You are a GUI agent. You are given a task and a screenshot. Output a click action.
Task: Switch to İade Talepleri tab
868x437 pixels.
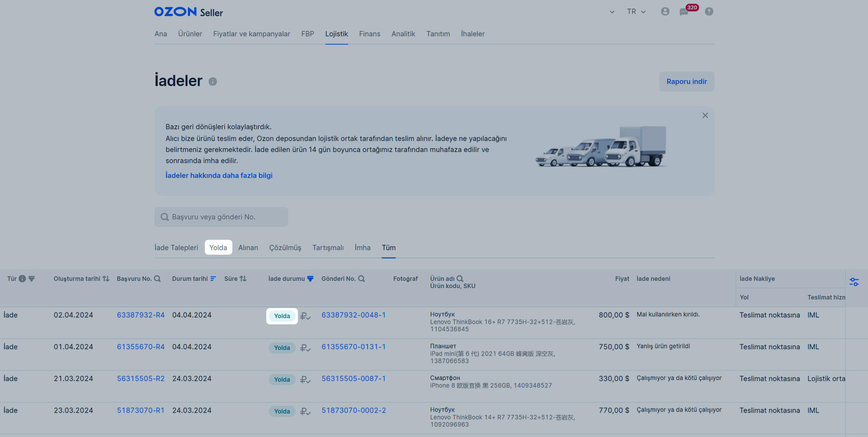click(x=176, y=247)
